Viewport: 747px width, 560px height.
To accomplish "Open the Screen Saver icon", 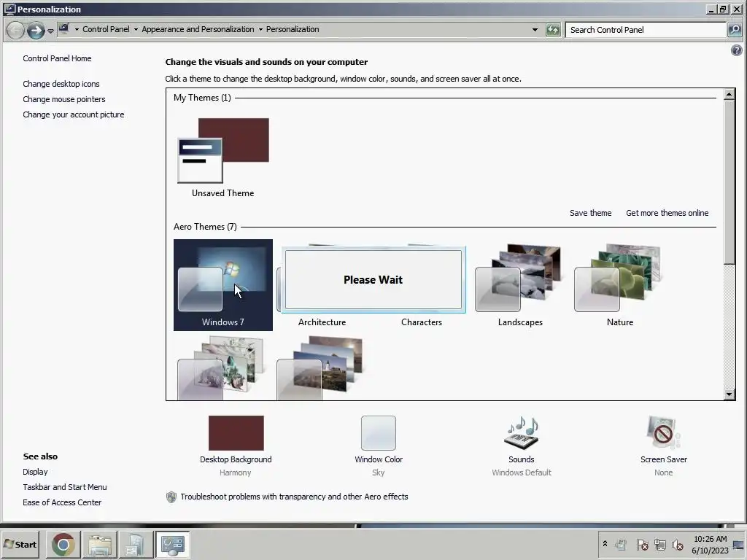I will (664, 433).
